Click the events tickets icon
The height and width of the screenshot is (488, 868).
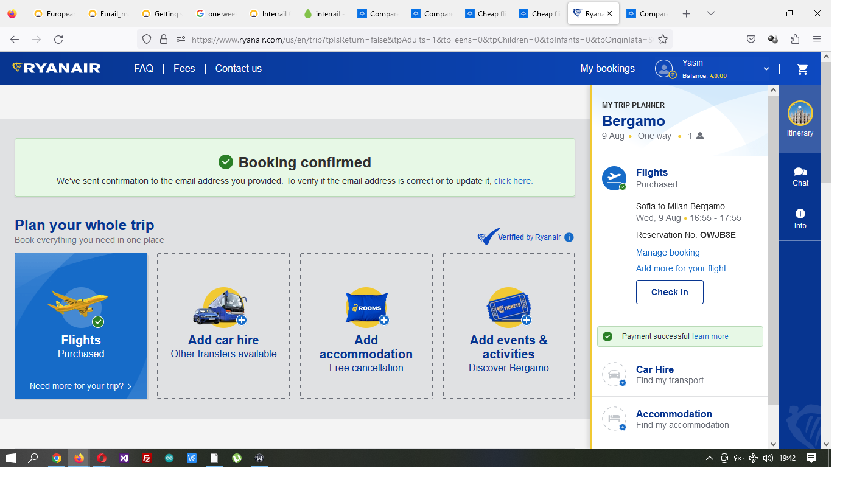(508, 308)
